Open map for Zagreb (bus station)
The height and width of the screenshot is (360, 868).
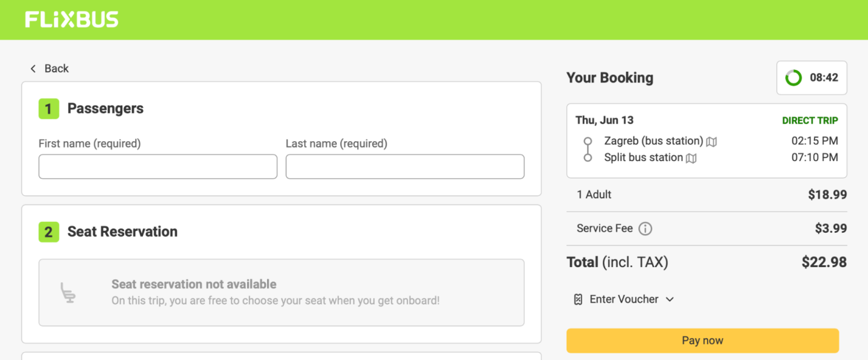[x=712, y=142]
